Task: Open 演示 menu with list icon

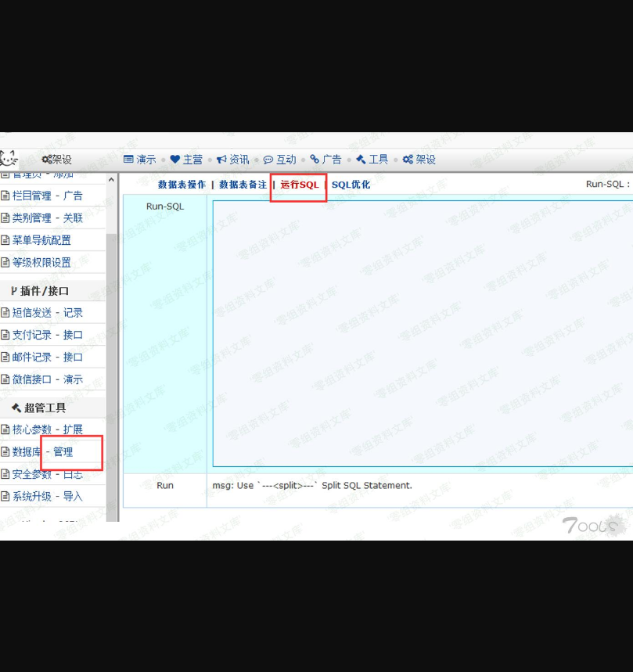Action: [x=139, y=160]
